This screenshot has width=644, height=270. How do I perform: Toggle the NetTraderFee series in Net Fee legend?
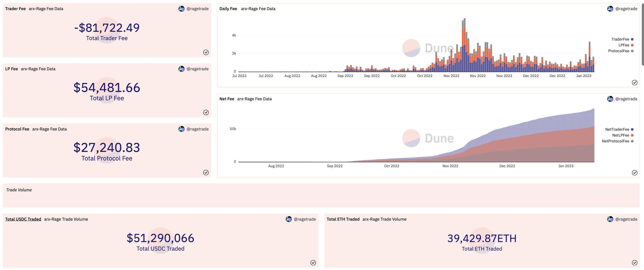[619, 130]
